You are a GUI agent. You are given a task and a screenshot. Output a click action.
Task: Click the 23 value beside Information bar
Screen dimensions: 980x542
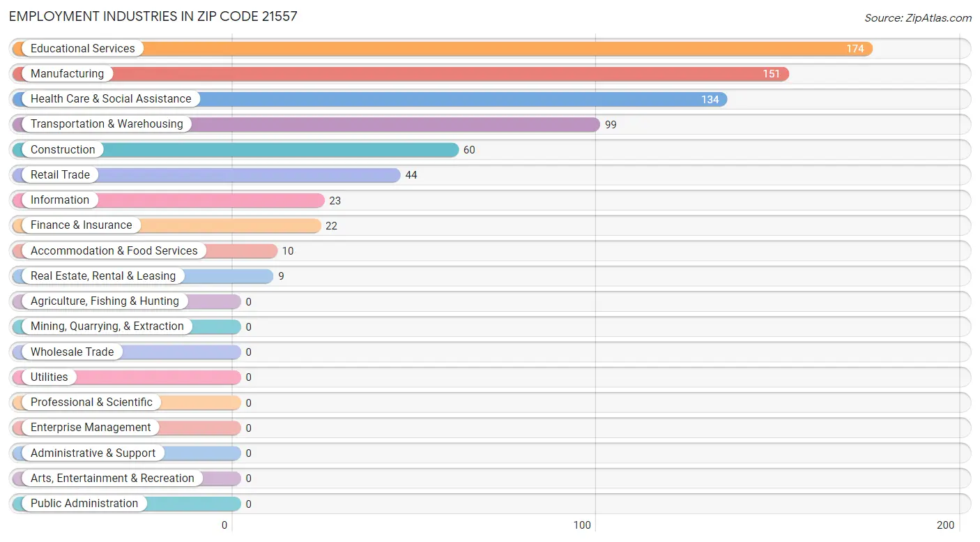335,201
